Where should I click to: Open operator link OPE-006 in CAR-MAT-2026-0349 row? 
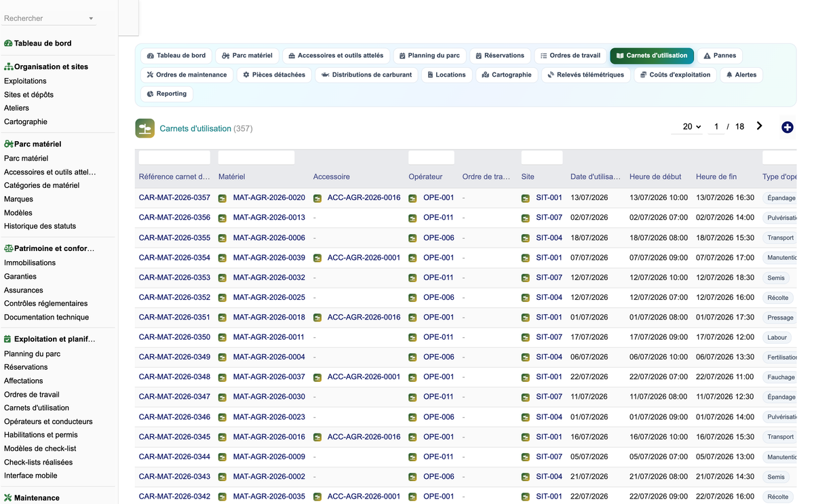[439, 357]
